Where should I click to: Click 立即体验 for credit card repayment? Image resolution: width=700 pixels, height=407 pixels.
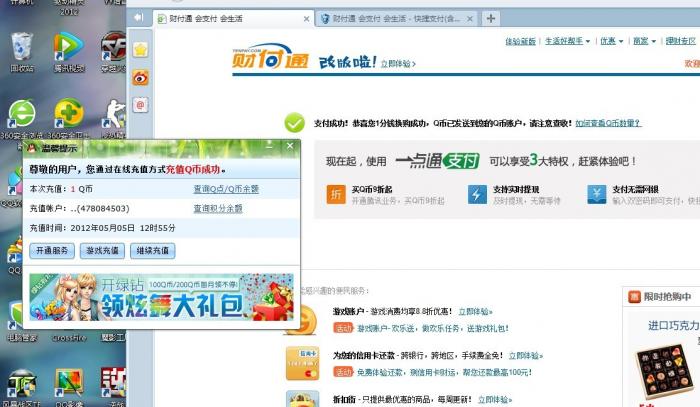point(525,356)
